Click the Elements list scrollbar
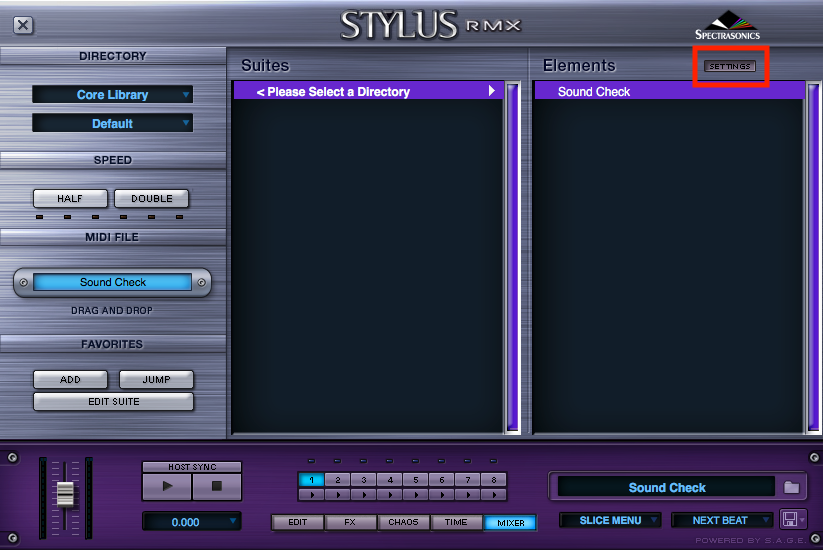Image resolution: width=823 pixels, height=550 pixels. click(814, 257)
